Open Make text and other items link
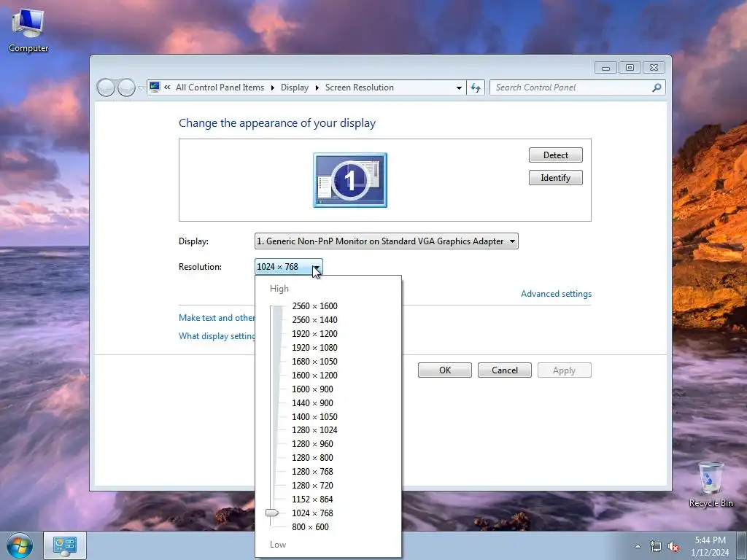The image size is (747, 560). click(x=217, y=318)
